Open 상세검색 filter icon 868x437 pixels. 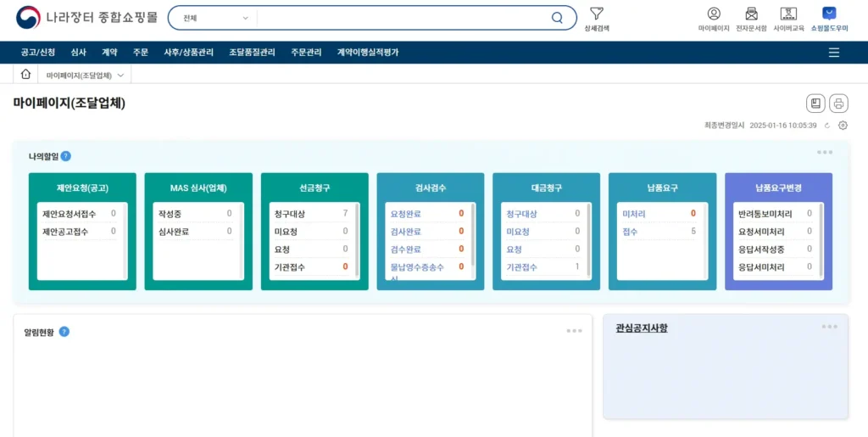(597, 14)
